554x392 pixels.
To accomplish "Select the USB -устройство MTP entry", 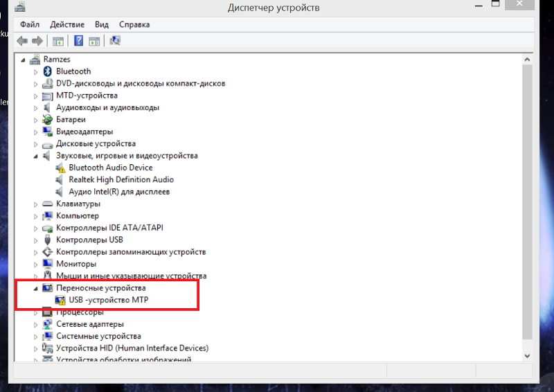I will pos(109,300).
